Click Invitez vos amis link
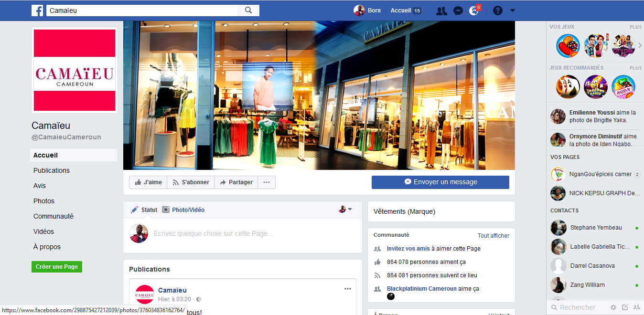 pos(408,249)
